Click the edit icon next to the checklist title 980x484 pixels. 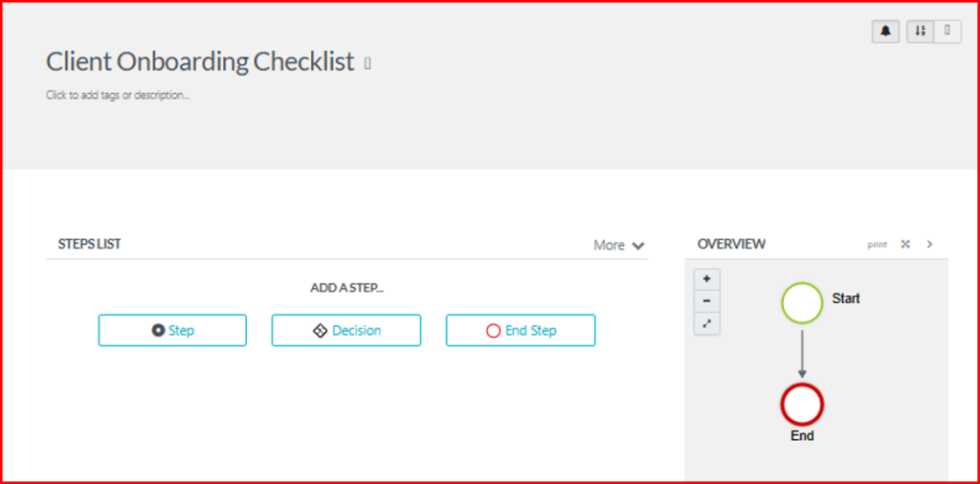pyautogui.click(x=367, y=64)
